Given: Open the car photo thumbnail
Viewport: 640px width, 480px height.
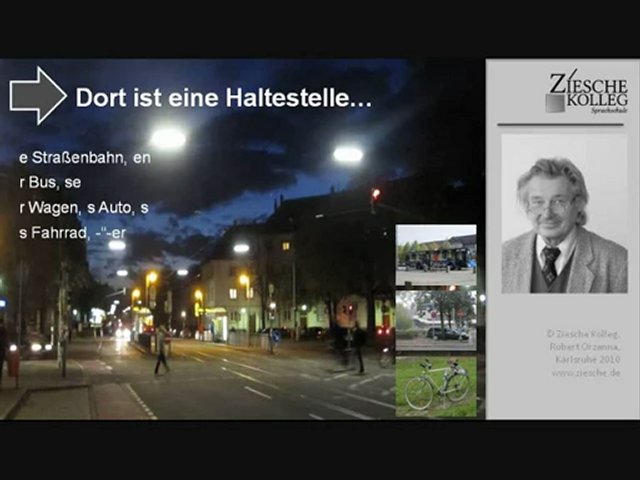Looking at the screenshot, I should pyautogui.click(x=435, y=320).
